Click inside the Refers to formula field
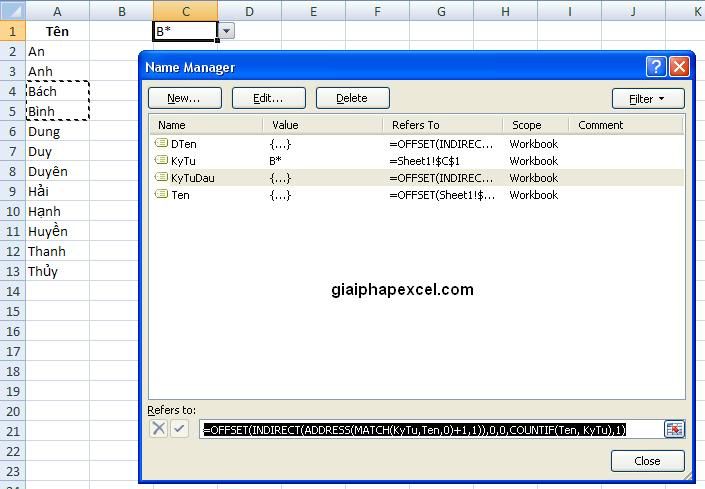The height and width of the screenshot is (489, 705). tap(430, 429)
